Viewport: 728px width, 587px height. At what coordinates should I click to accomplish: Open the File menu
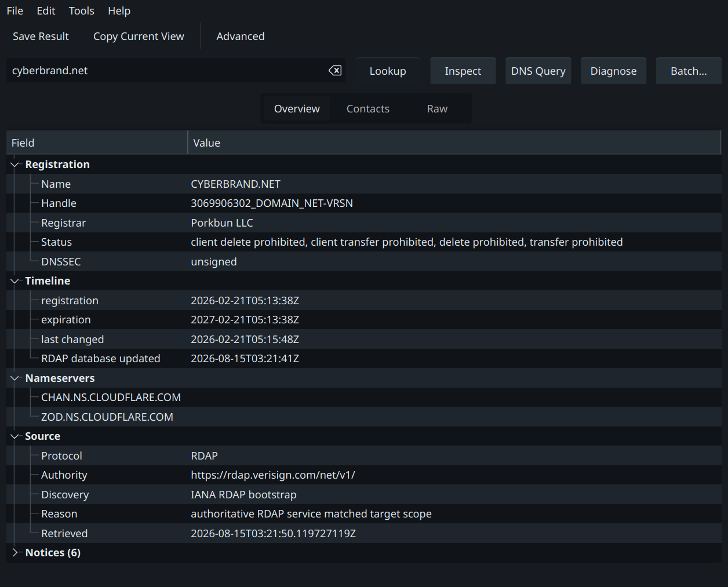coord(15,11)
